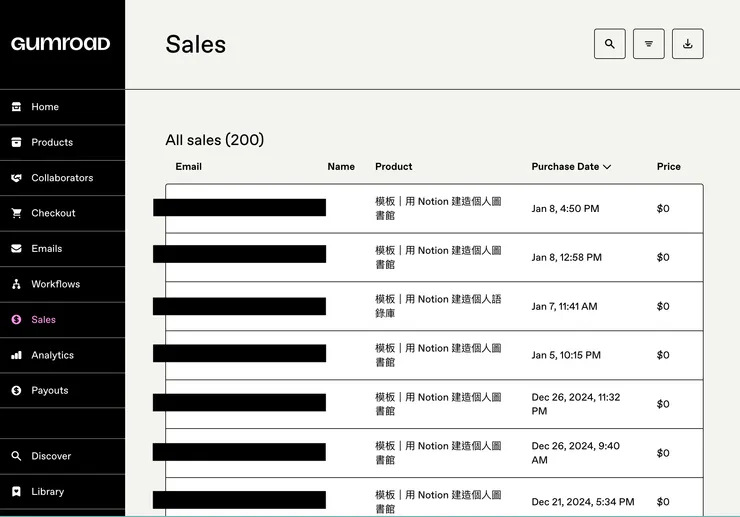Image resolution: width=740 pixels, height=517 pixels.
Task: Click the Price column header
Action: pos(668,167)
